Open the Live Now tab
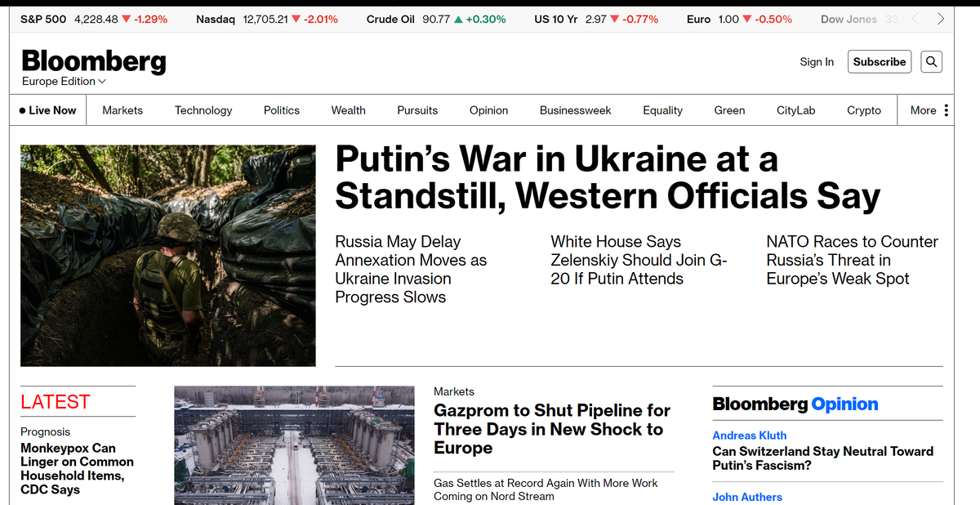 click(x=47, y=110)
